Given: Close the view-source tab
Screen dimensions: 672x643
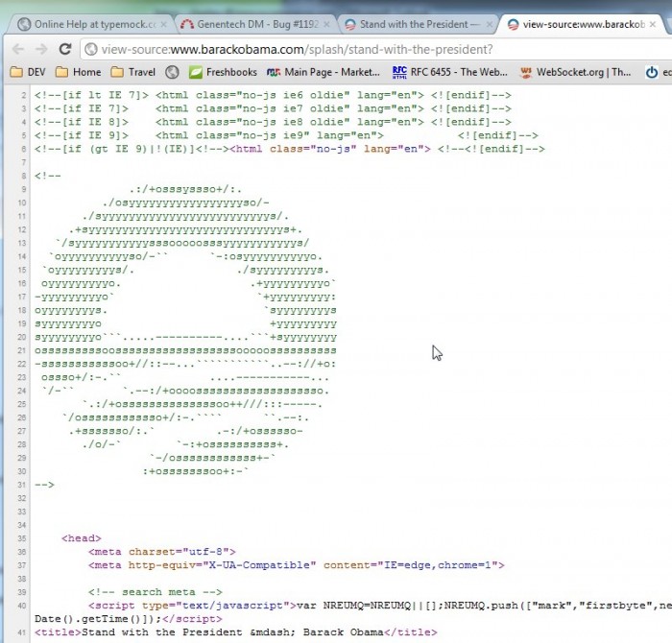Looking at the screenshot, I should [652, 25].
